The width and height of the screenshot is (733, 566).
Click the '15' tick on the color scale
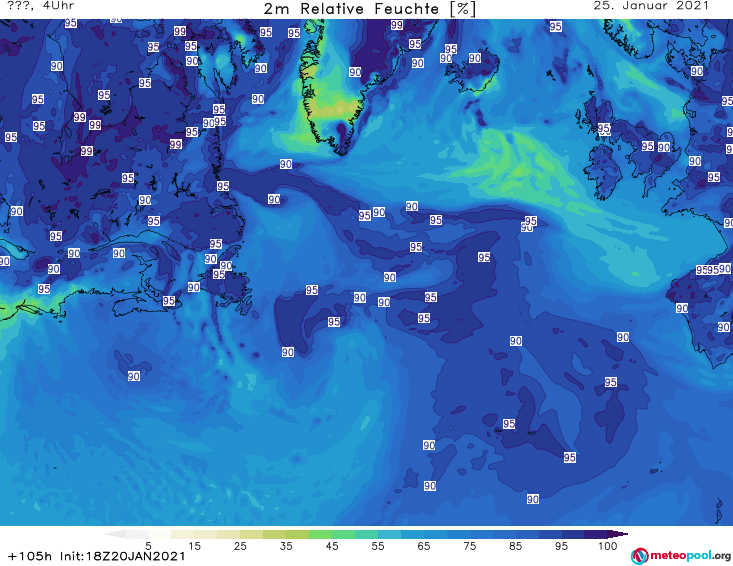[194, 546]
